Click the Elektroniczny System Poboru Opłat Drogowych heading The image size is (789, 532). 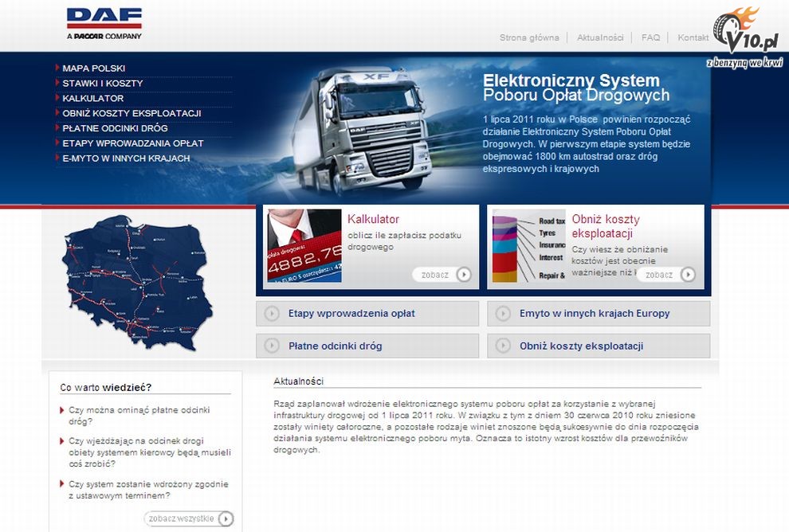coord(576,88)
